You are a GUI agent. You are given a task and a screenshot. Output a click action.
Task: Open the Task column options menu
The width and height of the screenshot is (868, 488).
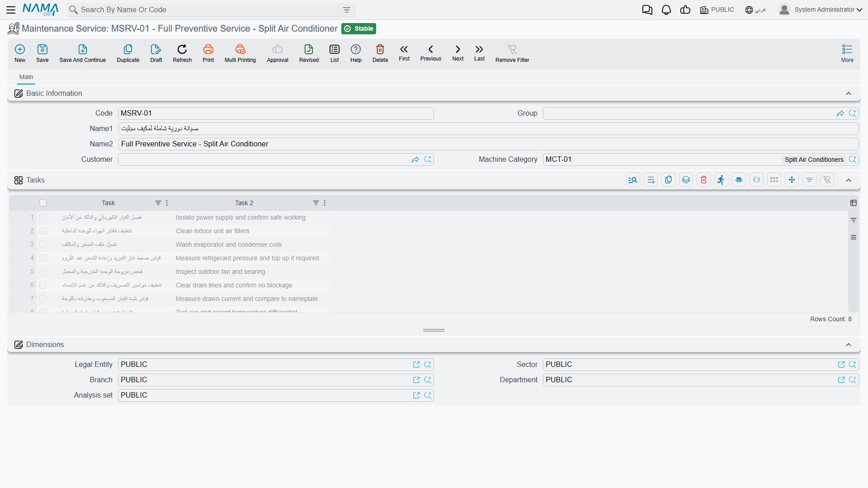tap(167, 203)
